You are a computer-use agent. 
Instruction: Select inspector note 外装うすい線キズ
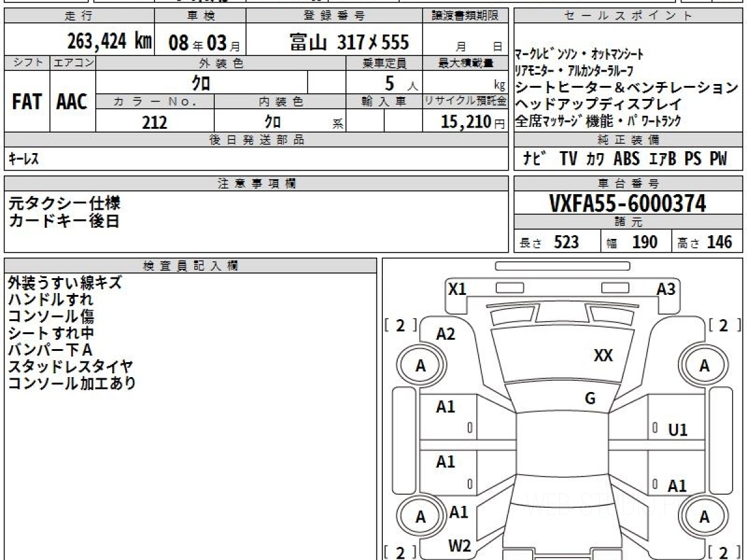pyautogui.click(x=64, y=282)
